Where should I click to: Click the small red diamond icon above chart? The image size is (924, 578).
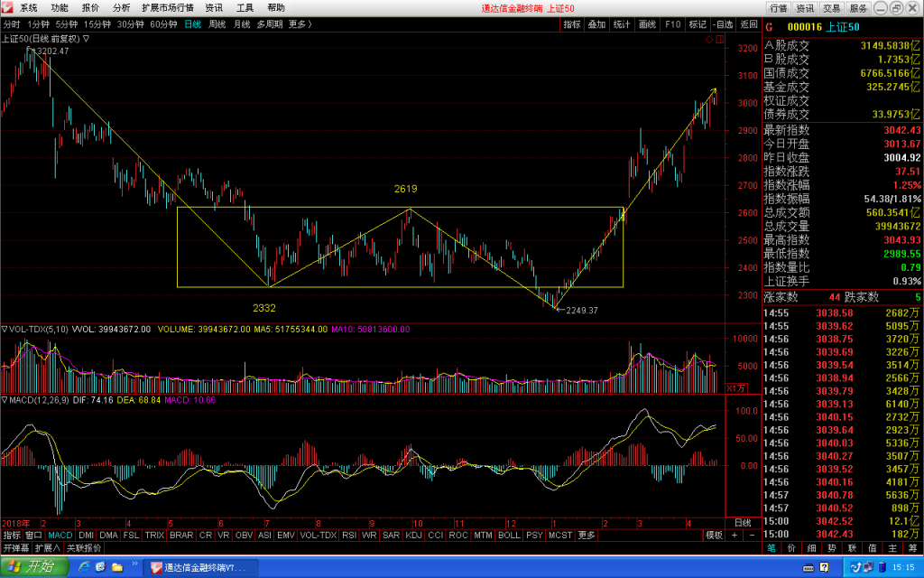[x=709, y=40]
